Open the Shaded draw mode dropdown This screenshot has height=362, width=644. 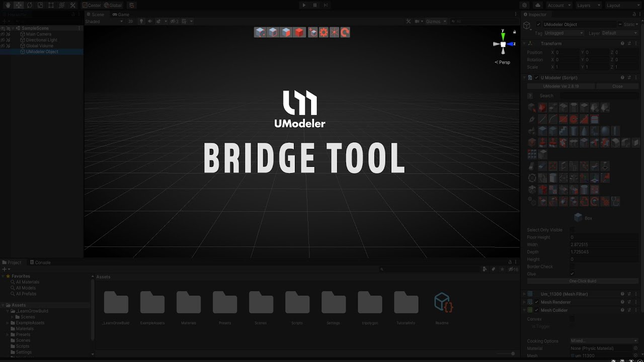(x=104, y=21)
